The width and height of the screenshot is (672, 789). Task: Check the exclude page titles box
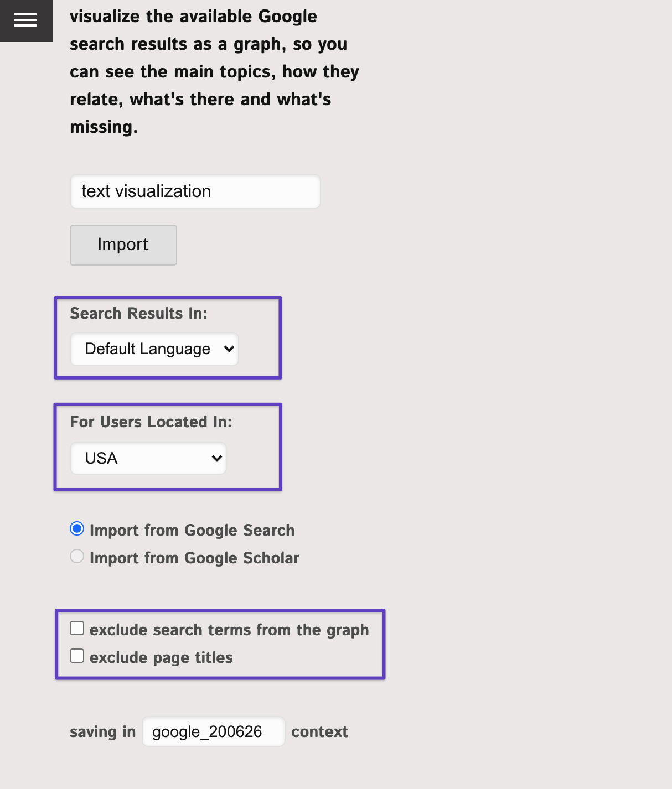76,655
